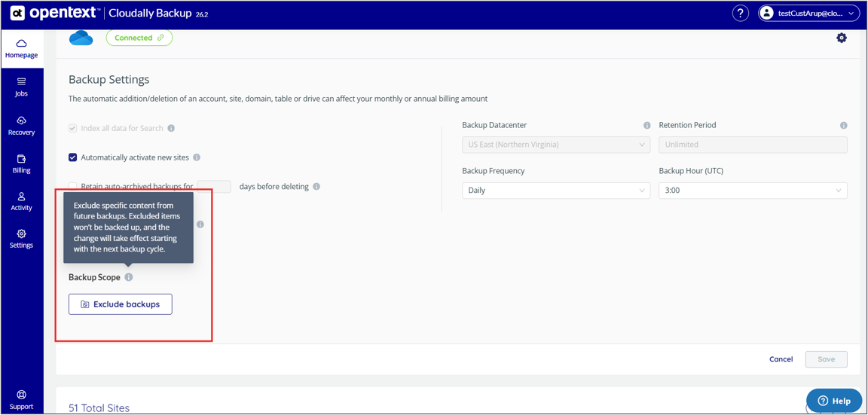This screenshot has height=415, width=868.
Task: Go to Homepage in sidebar
Action: coord(22,49)
